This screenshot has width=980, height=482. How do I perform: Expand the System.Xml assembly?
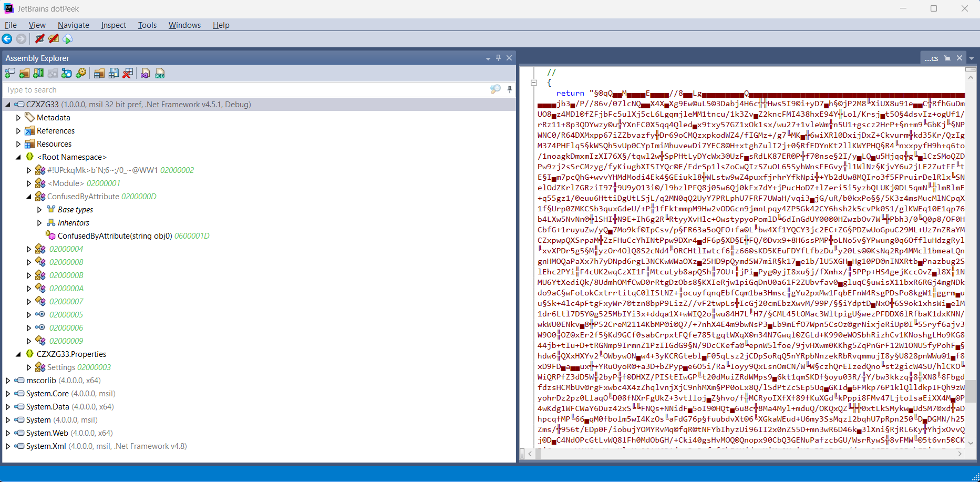click(x=8, y=446)
